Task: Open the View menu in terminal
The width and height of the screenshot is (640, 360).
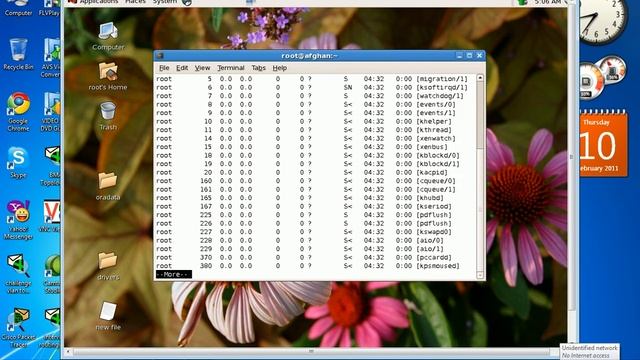Action: pyautogui.click(x=202, y=68)
